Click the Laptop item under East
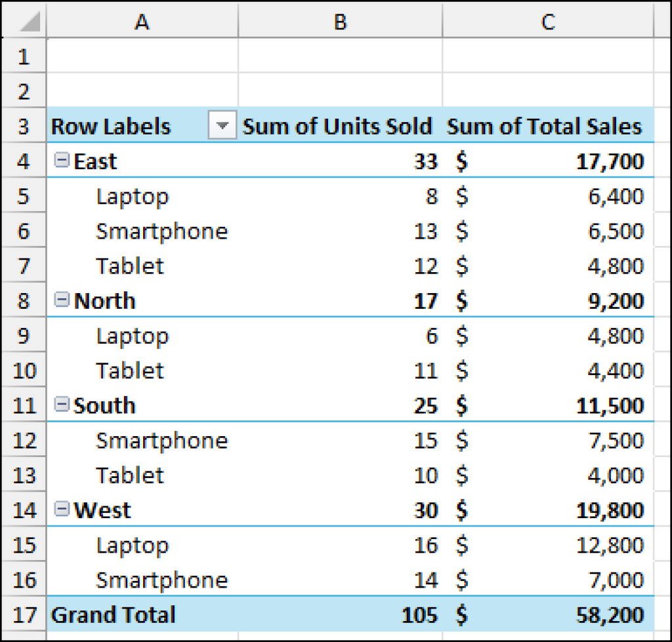 pyautogui.click(x=133, y=195)
